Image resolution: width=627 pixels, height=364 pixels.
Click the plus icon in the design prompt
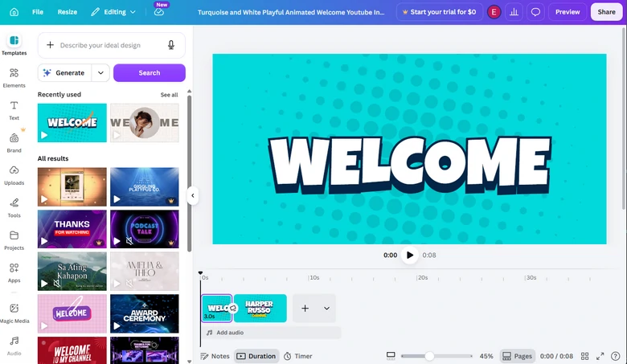(x=50, y=45)
